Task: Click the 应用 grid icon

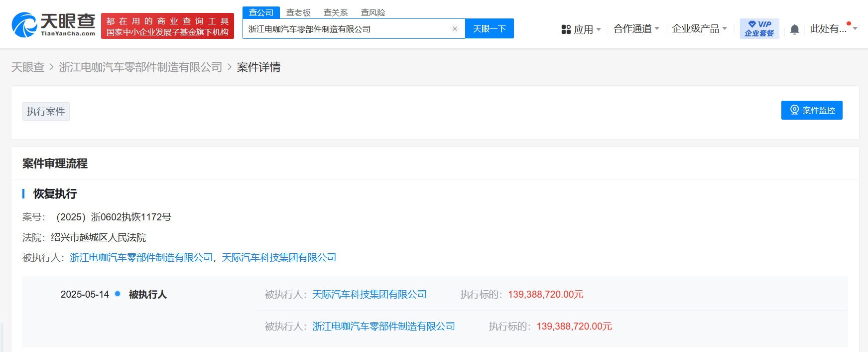Action: click(566, 29)
